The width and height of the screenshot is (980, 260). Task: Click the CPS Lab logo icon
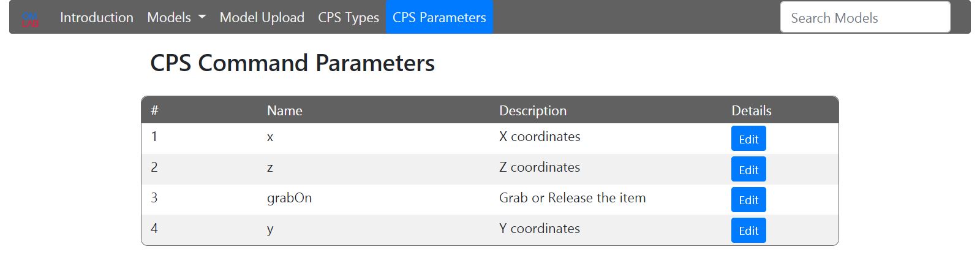coord(30,19)
